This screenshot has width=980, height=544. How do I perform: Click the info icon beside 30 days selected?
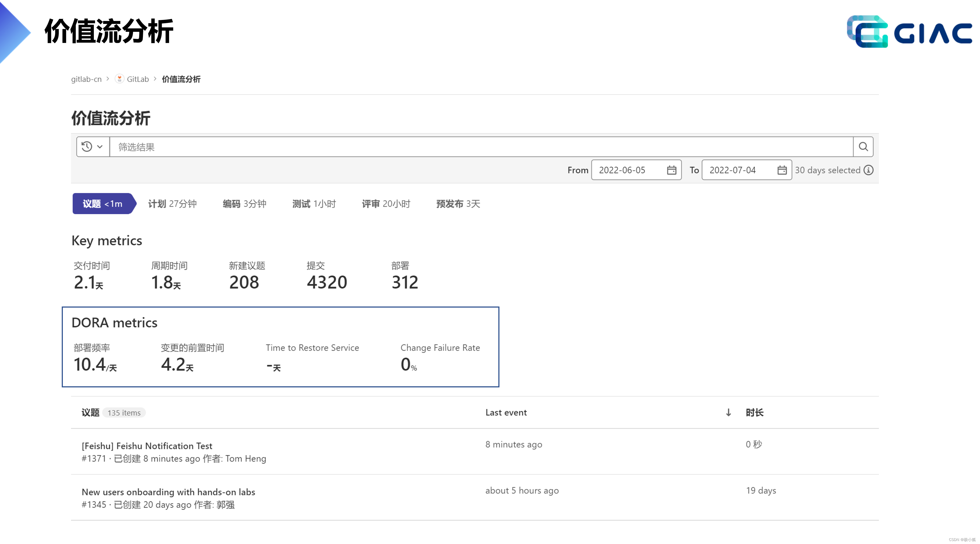(869, 170)
